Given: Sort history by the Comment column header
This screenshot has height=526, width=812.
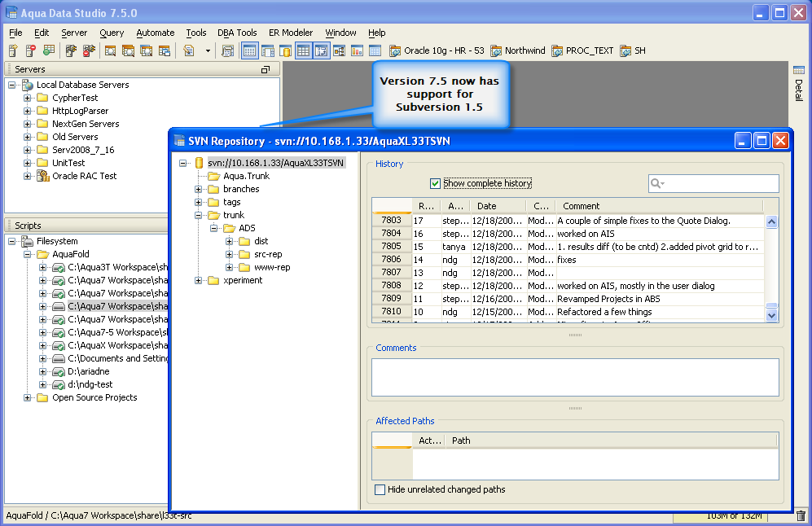Looking at the screenshot, I should (x=659, y=206).
